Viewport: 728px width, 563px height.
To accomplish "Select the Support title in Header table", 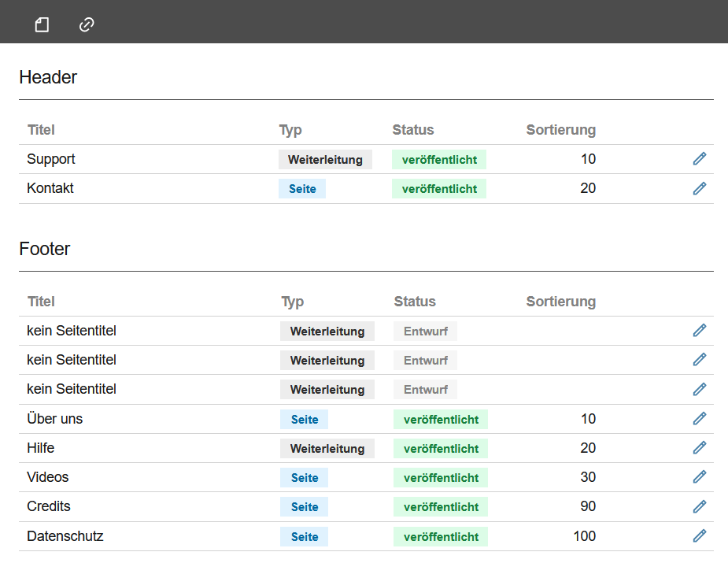I will point(51,159).
